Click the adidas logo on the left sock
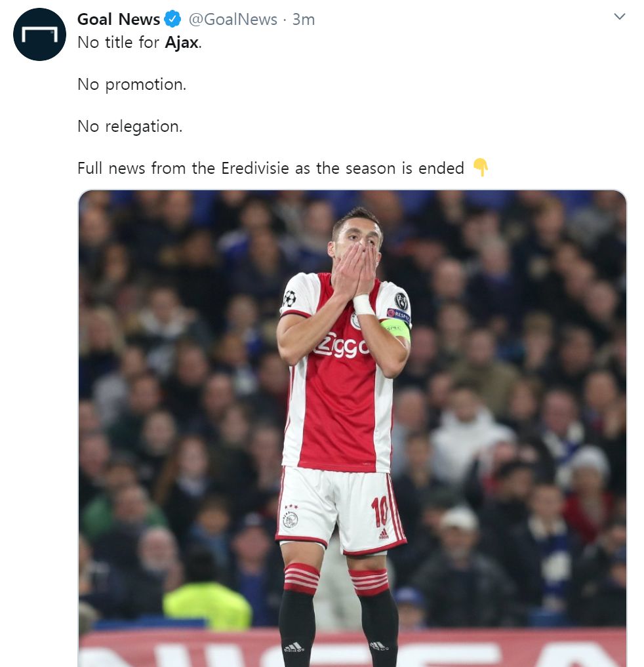The image size is (644, 667). point(293,647)
